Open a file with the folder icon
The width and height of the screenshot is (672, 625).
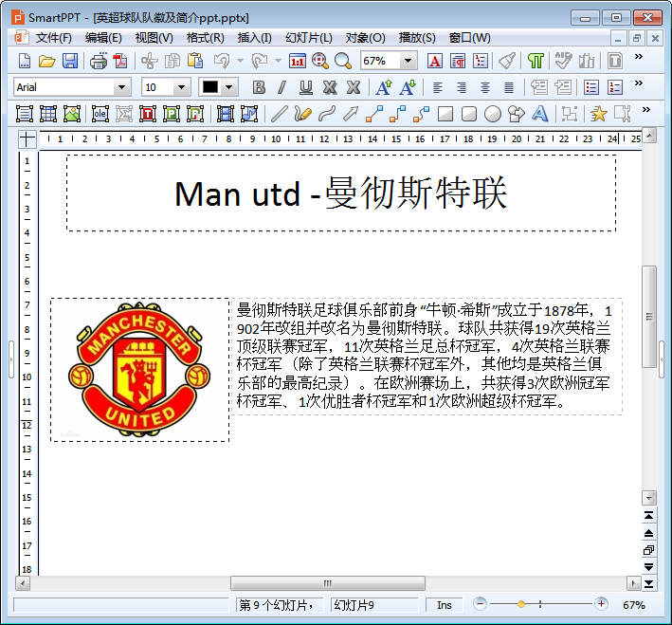[x=47, y=61]
